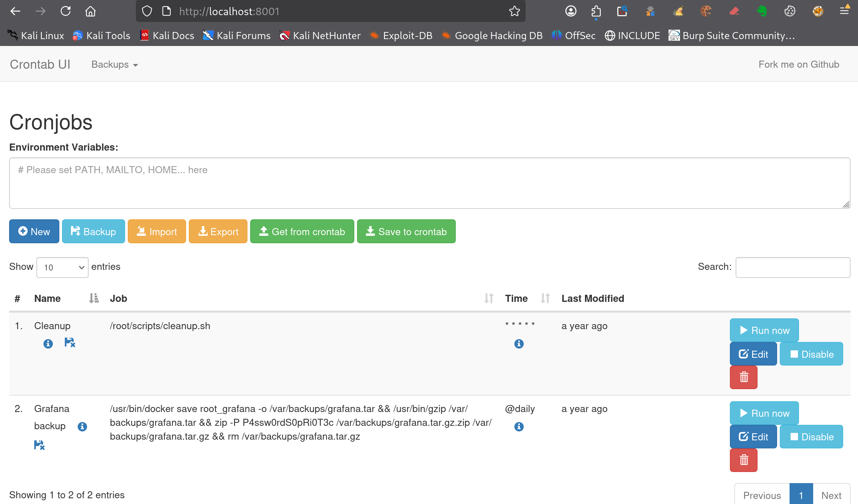The image size is (858, 504).
Task: Click Save to crontab button
Action: click(x=406, y=231)
